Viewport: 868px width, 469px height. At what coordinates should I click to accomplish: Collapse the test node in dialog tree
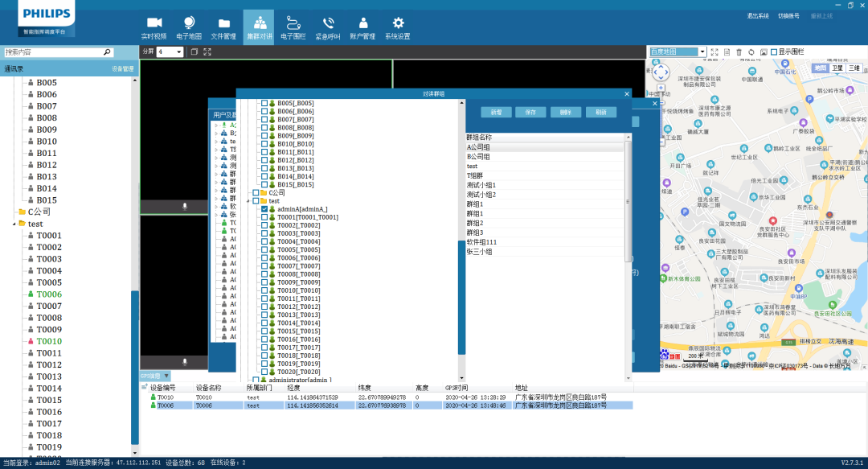pyautogui.click(x=248, y=201)
